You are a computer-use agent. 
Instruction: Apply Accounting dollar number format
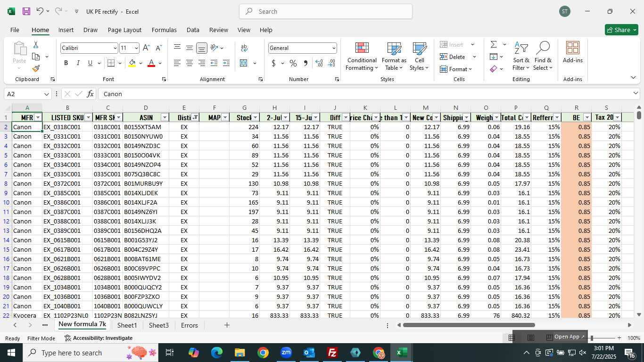273,63
